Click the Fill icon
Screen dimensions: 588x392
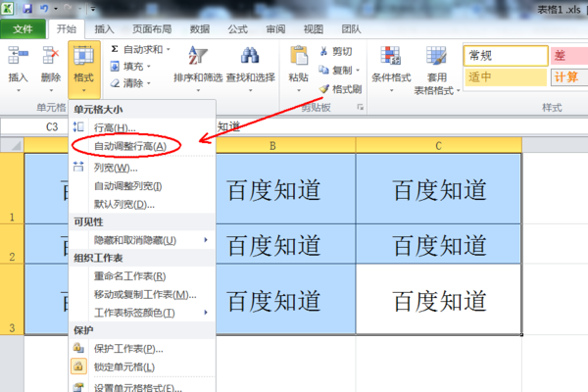[115, 67]
